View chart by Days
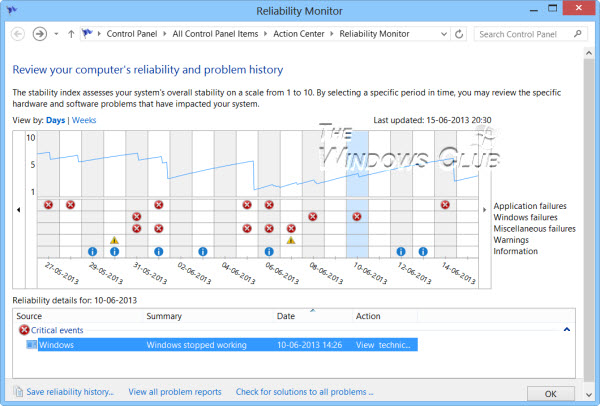The height and width of the screenshot is (406, 600). [55, 120]
